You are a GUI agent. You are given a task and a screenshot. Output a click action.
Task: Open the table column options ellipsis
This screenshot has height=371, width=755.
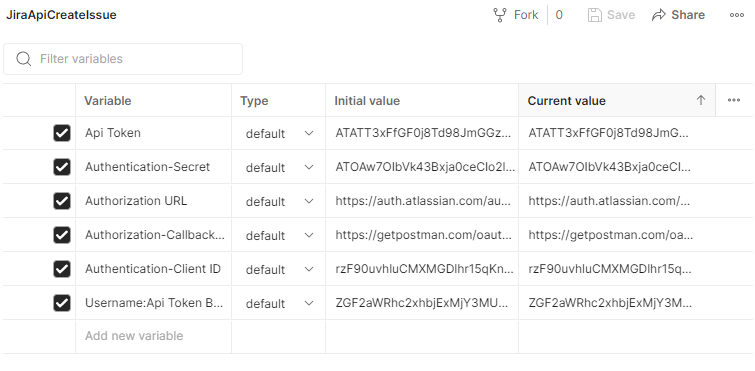[x=734, y=100]
